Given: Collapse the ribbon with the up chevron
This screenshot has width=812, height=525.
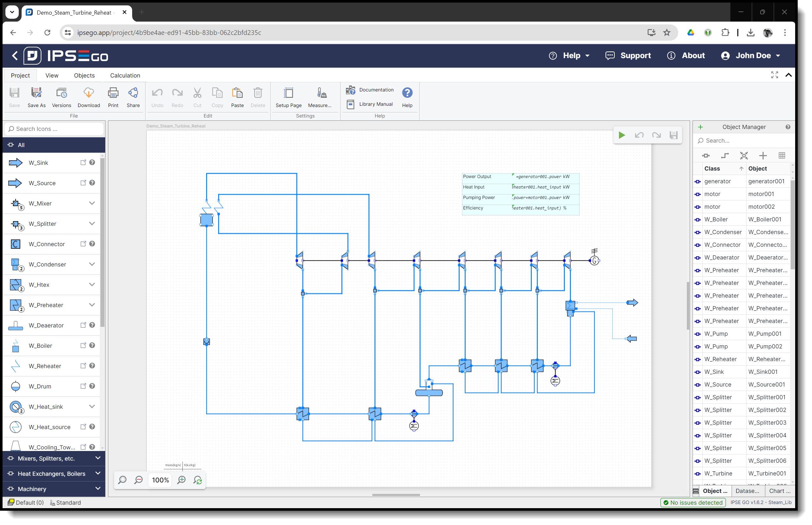Looking at the screenshot, I should (788, 75).
